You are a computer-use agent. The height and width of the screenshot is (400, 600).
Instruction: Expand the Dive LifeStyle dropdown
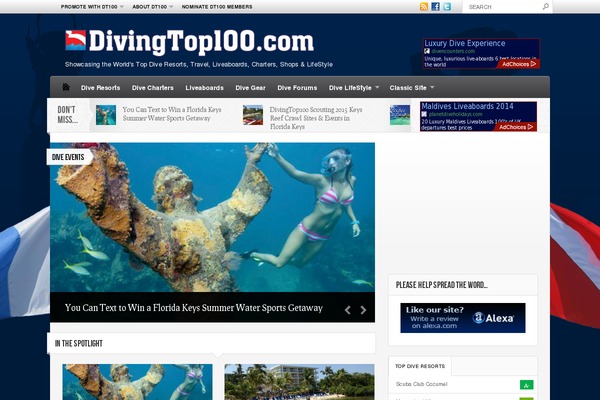[354, 88]
